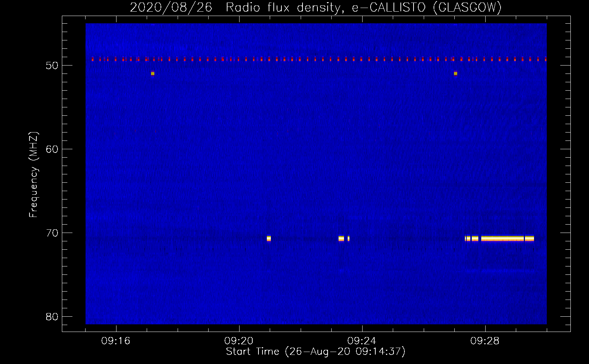This screenshot has width=589, height=364.
Task: Click the short bright burst near 71 MHz around 09:21
Action: [269, 239]
